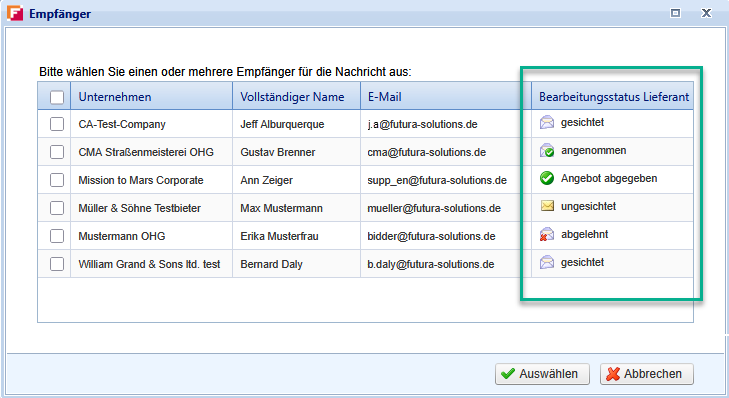729x398 pixels.
Task: Check the CA-Test-Company recipient checkbox
Action: click(57, 124)
